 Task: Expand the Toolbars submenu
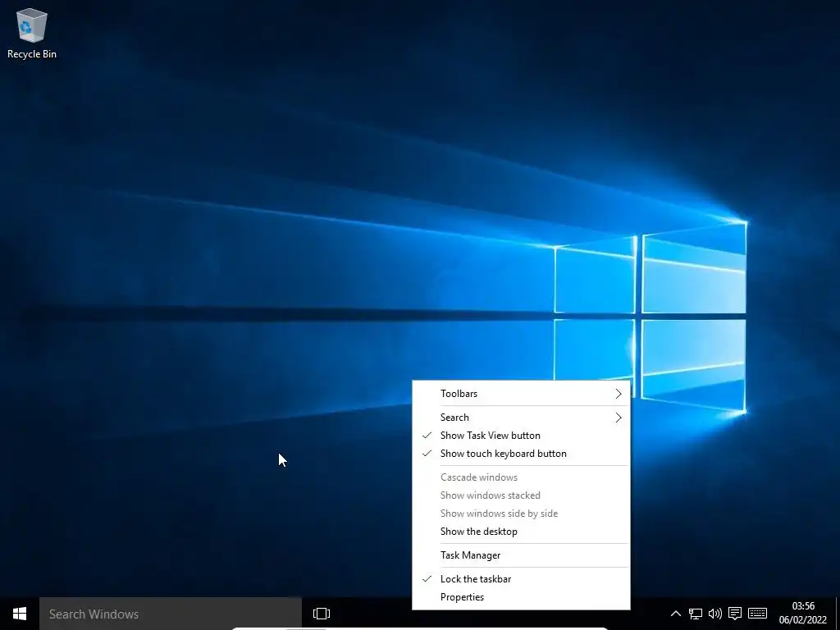pyautogui.click(x=521, y=394)
